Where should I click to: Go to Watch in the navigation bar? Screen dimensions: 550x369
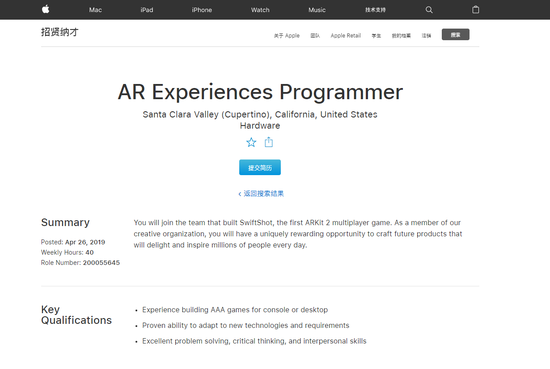(x=260, y=10)
